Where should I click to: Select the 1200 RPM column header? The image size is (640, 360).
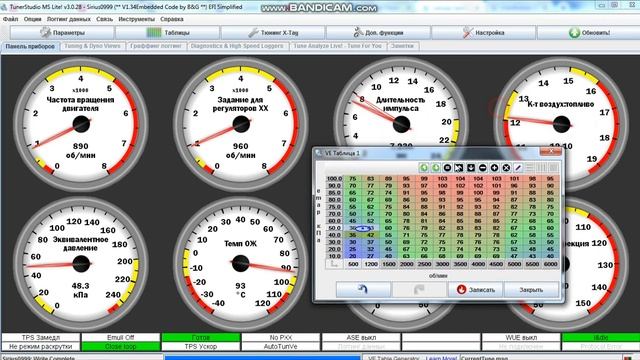point(371,264)
